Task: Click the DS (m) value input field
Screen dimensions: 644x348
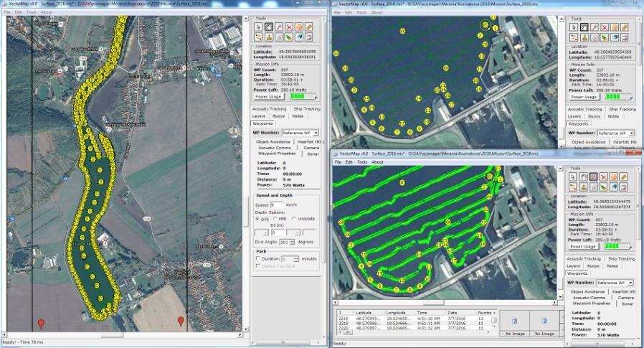Action: click(x=278, y=232)
